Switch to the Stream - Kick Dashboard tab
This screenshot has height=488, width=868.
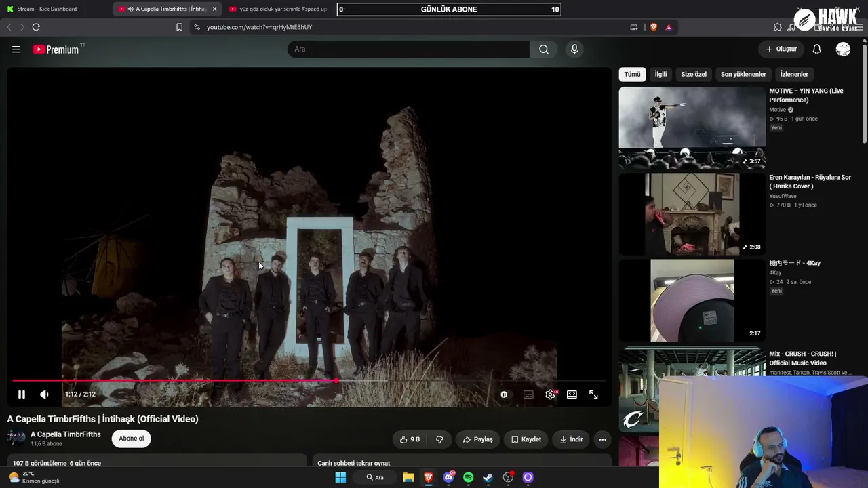click(54, 9)
